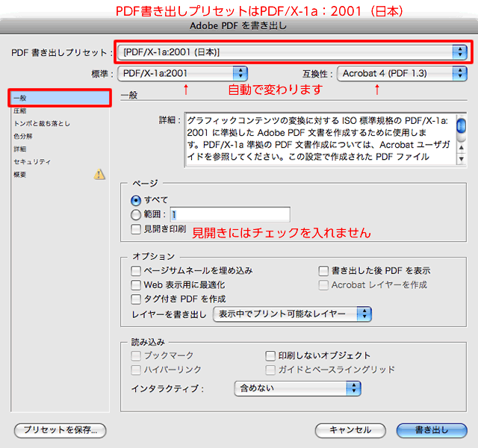This screenshot has width=478, height=448.
Task: Toggle Acrobat レイヤーを作成 checkbox
Action: point(323,285)
